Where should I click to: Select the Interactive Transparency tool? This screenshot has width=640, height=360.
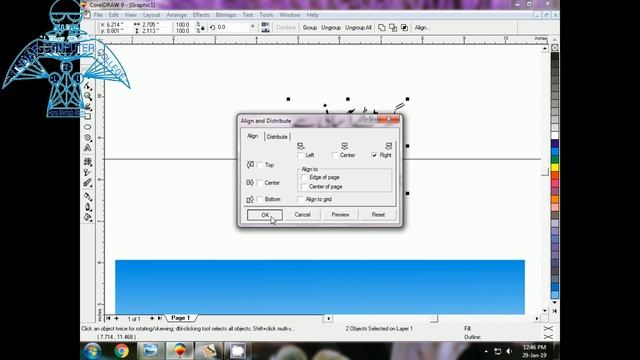[x=88, y=172]
